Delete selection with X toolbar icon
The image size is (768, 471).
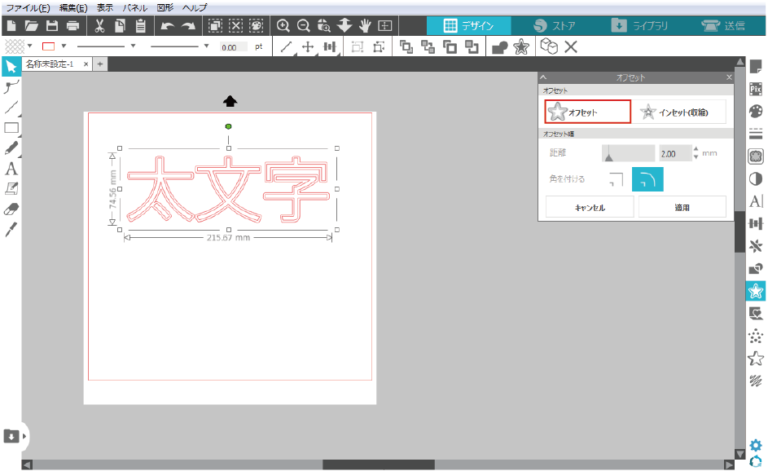[571, 47]
